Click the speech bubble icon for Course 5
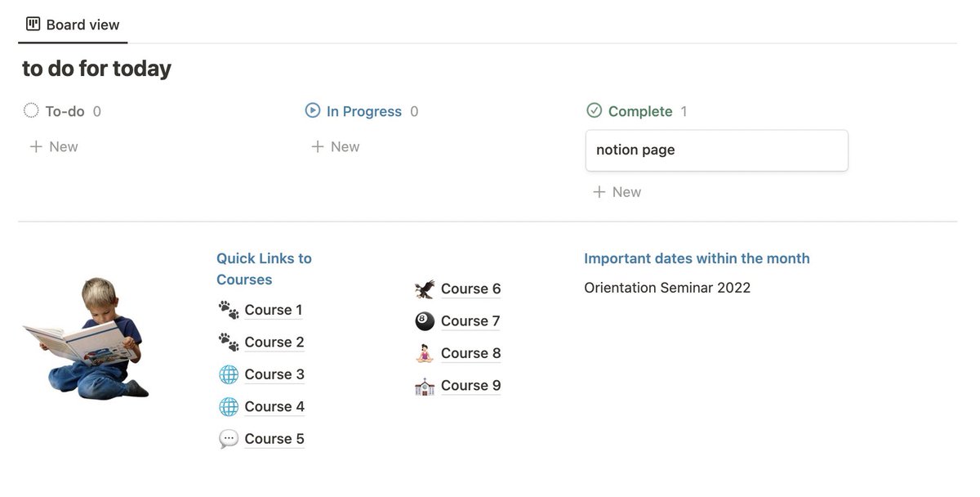Screen dimensions: 980x497 click(229, 439)
